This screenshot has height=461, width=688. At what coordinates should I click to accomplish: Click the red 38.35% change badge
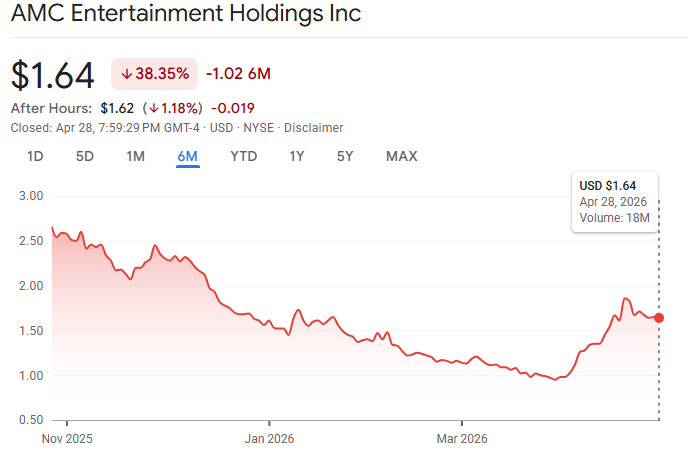(x=154, y=74)
